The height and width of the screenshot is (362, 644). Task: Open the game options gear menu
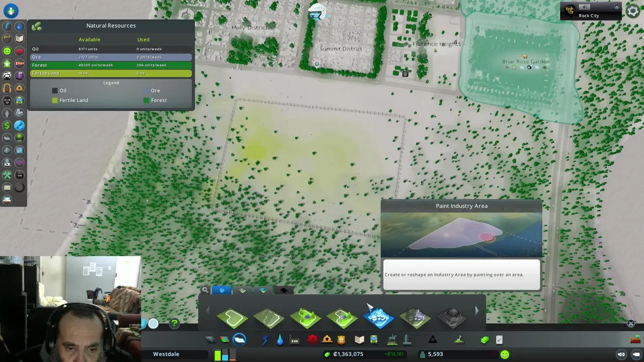(632, 11)
